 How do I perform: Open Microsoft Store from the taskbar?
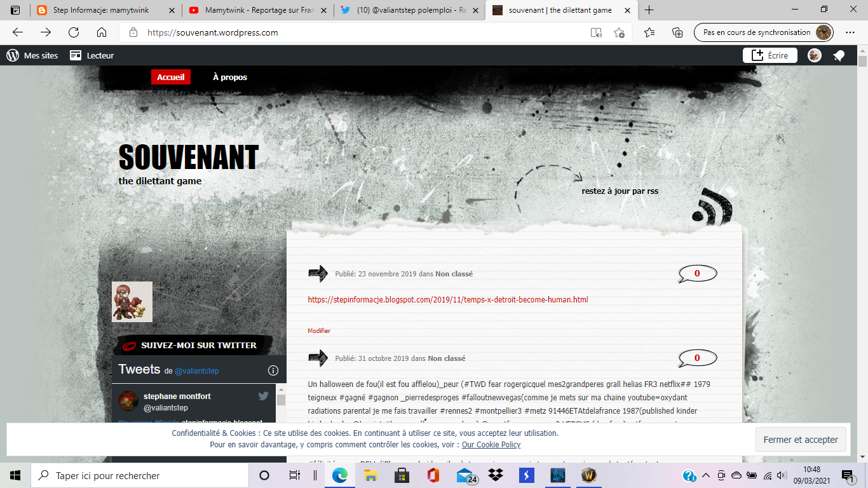(402, 475)
